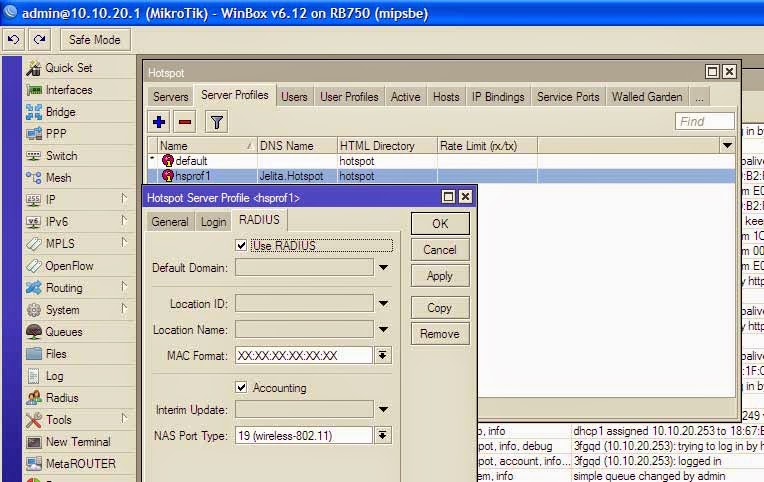The image size is (764, 482).
Task: Click the Undo arrow icon
Action: pyautogui.click(x=14, y=39)
